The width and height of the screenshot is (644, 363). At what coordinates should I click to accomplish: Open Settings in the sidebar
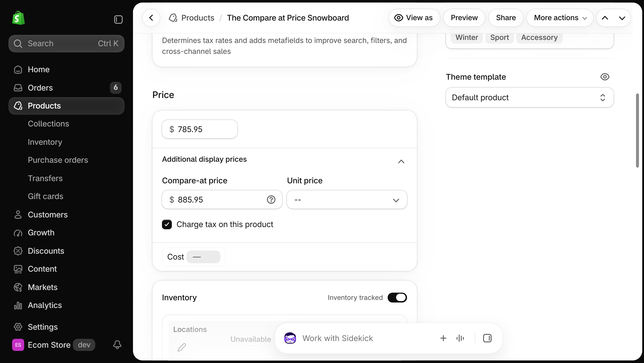(x=66, y=327)
